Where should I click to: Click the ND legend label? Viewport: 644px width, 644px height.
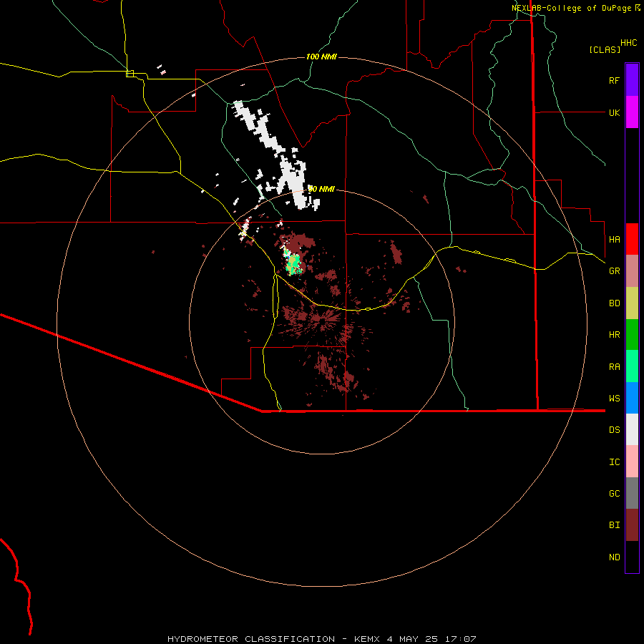(x=614, y=557)
